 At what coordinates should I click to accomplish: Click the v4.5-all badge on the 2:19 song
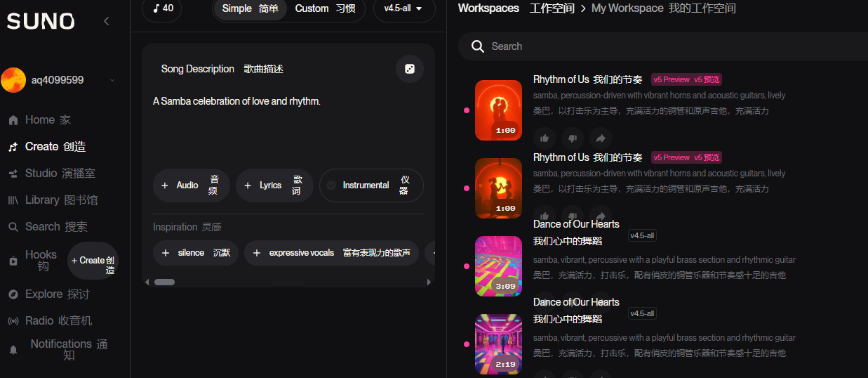point(642,313)
